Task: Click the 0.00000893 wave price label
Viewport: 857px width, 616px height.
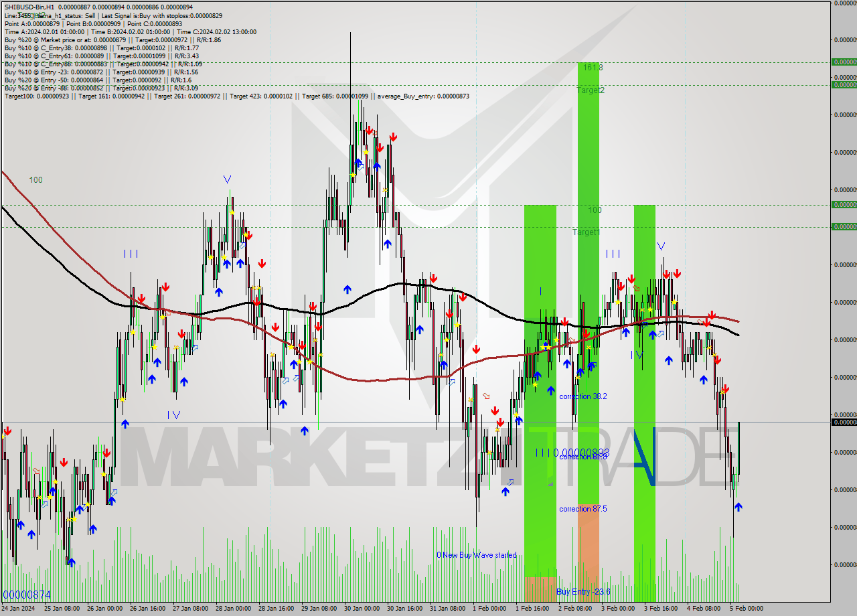Action: pyautogui.click(x=581, y=453)
